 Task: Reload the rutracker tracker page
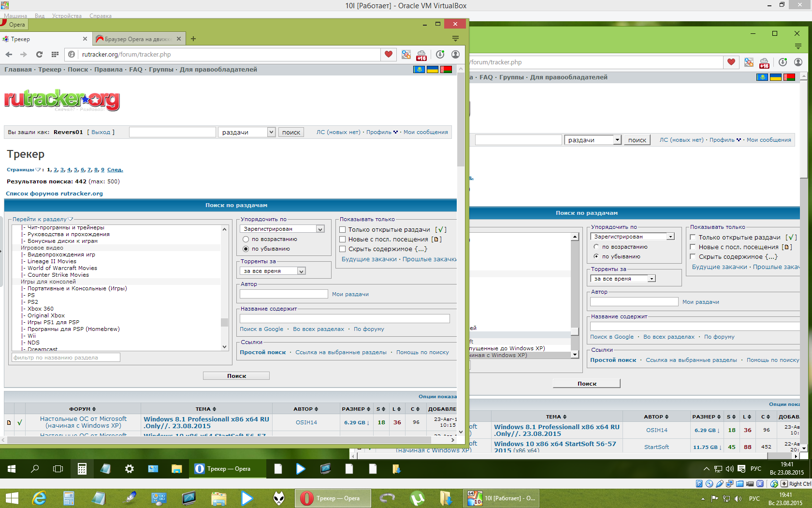39,54
